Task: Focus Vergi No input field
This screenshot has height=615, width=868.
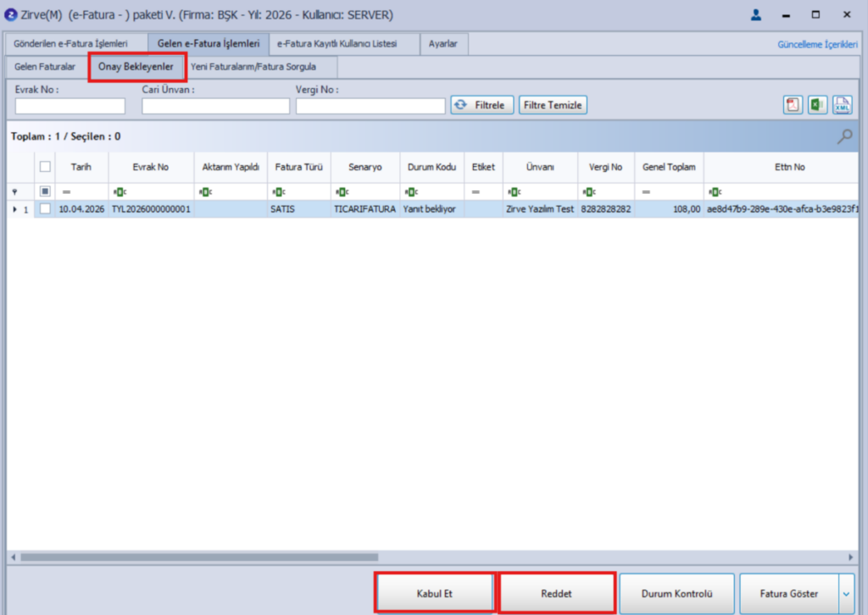Action: 370,106
